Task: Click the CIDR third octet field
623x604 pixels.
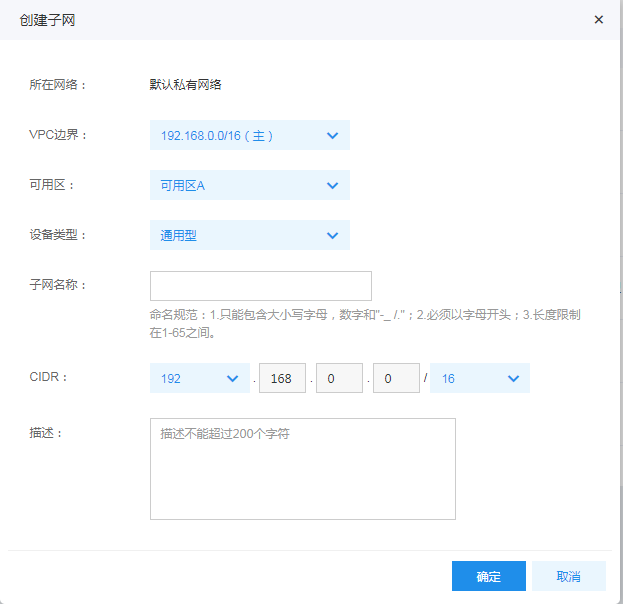Action: click(339, 378)
